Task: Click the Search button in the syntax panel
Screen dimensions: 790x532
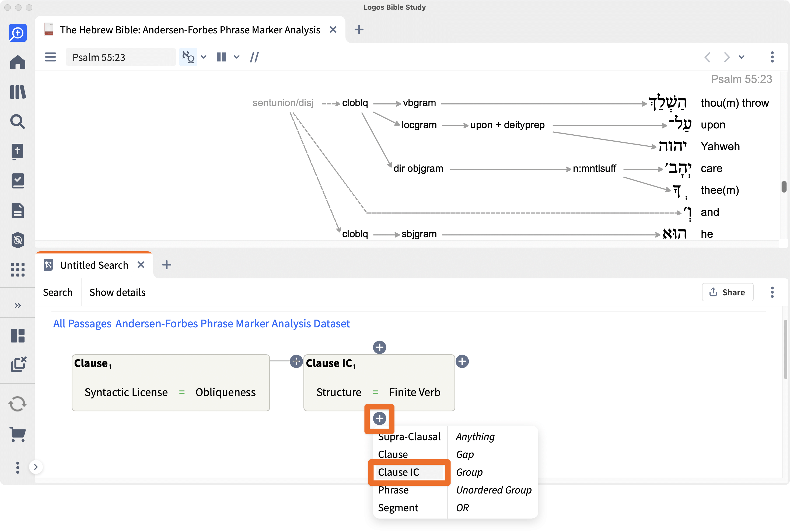Action: [x=58, y=292]
